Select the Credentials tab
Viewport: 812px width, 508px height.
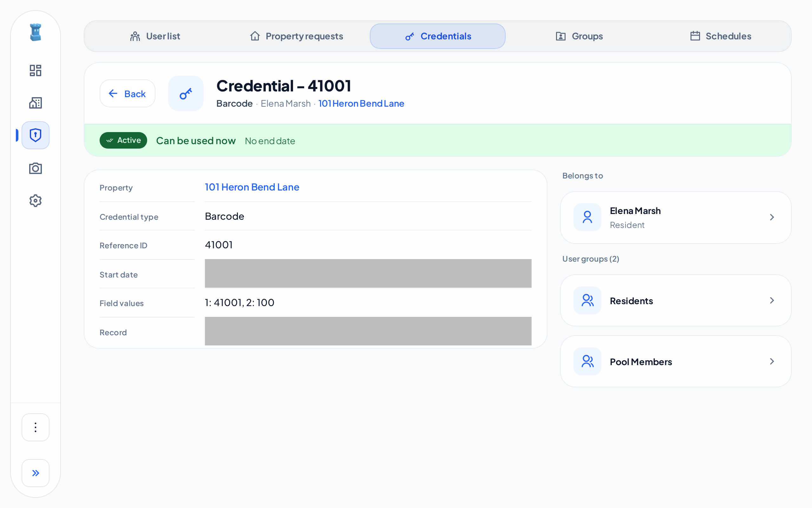pos(437,36)
